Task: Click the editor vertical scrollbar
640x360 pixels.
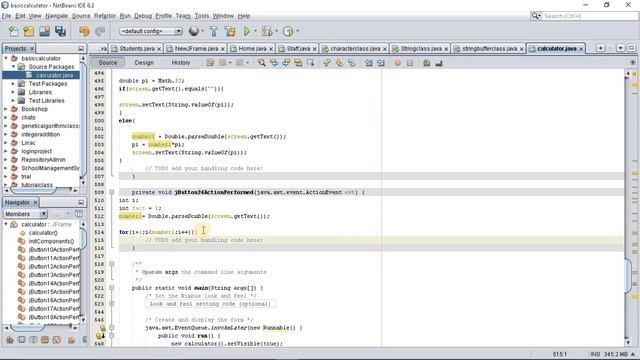Action: pos(628,276)
